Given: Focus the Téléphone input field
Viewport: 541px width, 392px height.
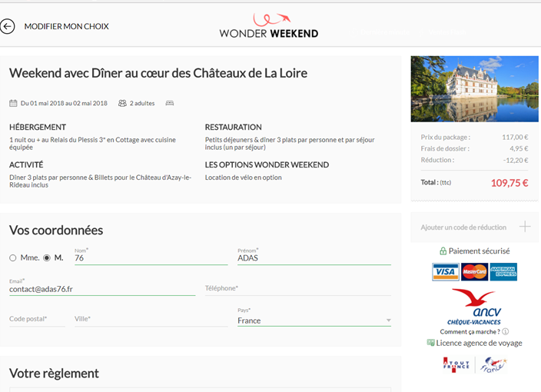Looking at the screenshot, I should pos(297,288).
